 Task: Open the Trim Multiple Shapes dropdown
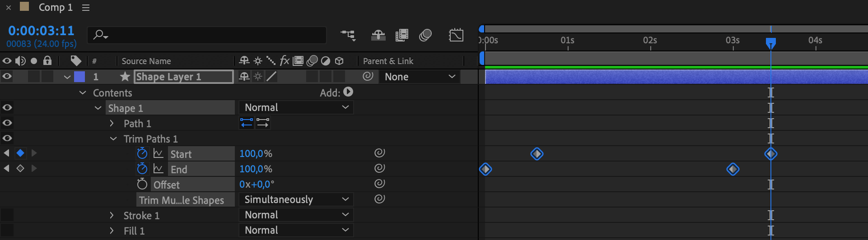point(296,199)
